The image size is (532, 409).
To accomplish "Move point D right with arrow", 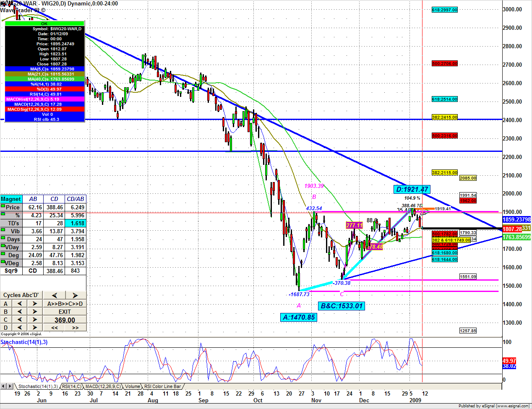I will 35,328.
